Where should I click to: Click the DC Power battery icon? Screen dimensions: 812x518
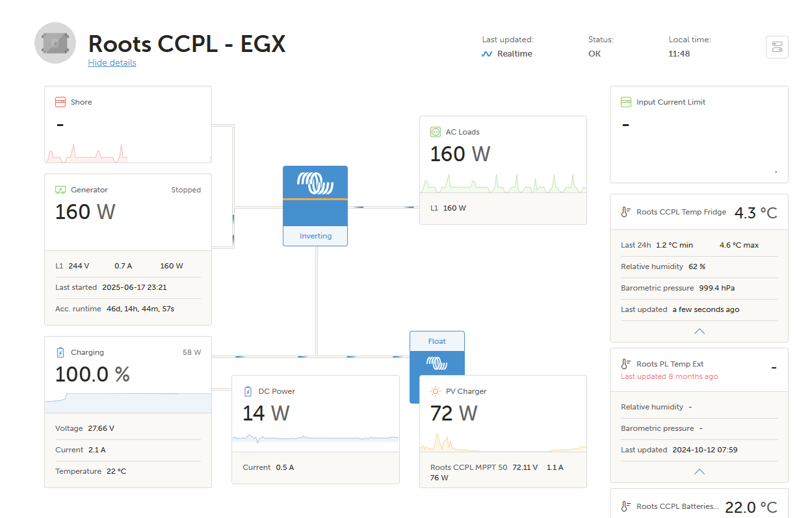248,391
